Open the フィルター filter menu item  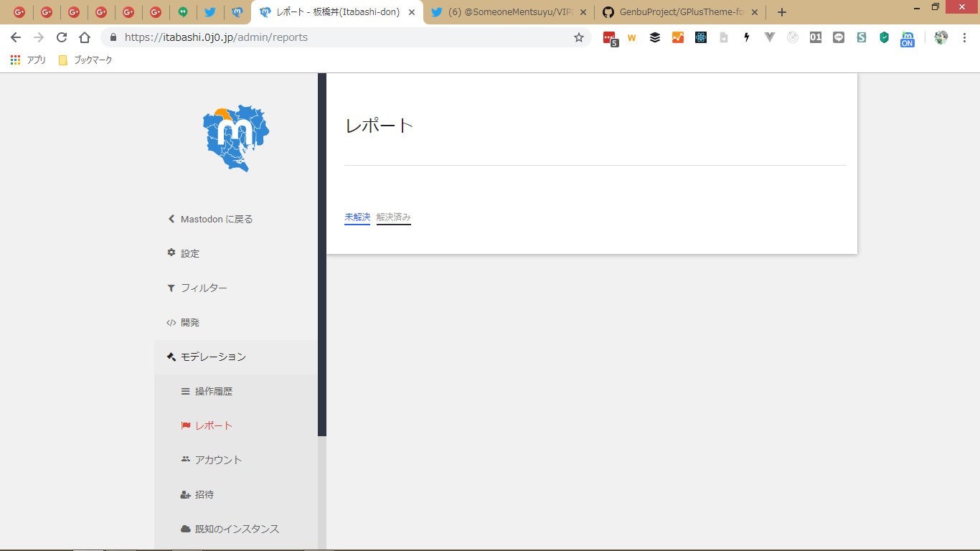click(203, 288)
